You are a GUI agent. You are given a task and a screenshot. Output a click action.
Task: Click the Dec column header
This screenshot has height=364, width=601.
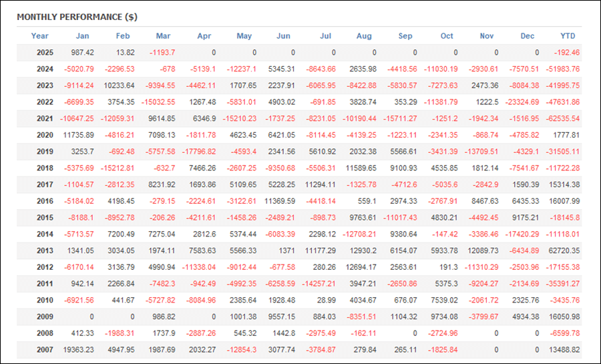tap(527, 36)
